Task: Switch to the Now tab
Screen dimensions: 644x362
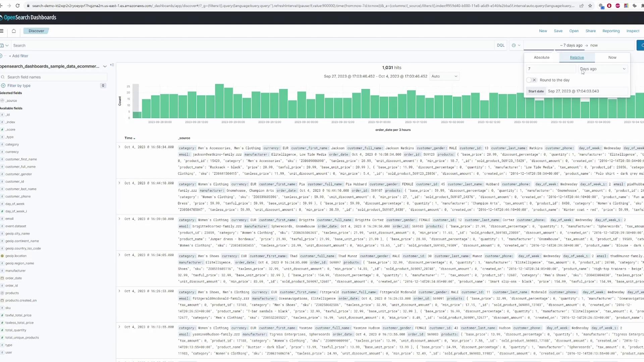Action: pos(612,57)
